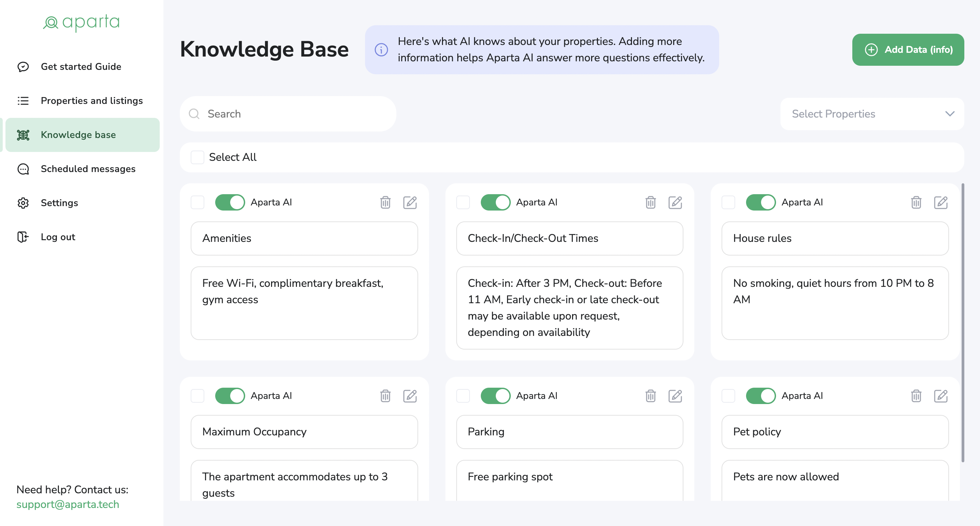Open the Select Properties dropdown

tap(872, 114)
